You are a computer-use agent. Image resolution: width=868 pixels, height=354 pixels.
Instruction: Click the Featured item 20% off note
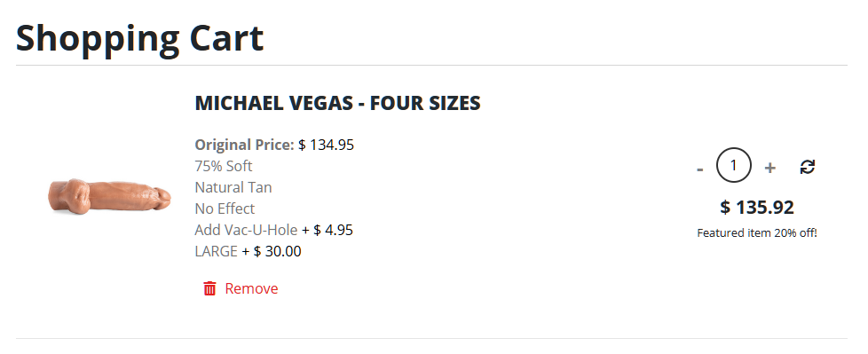[757, 232]
